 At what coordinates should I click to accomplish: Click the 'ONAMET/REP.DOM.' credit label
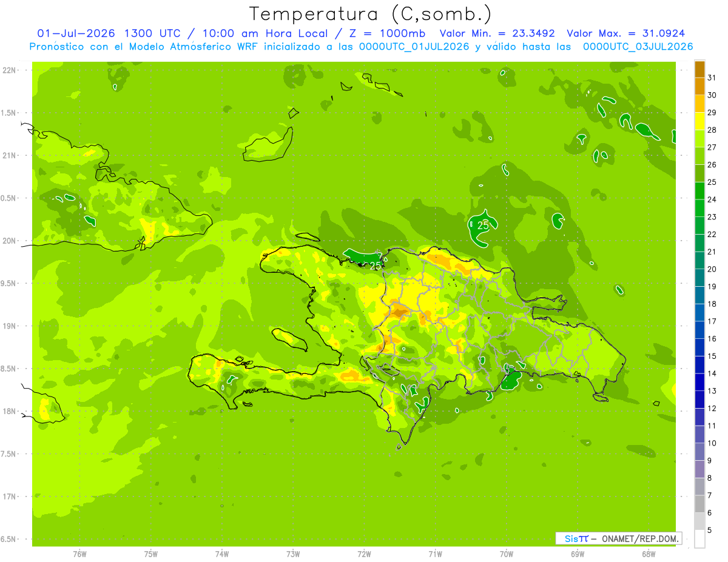coord(639,538)
